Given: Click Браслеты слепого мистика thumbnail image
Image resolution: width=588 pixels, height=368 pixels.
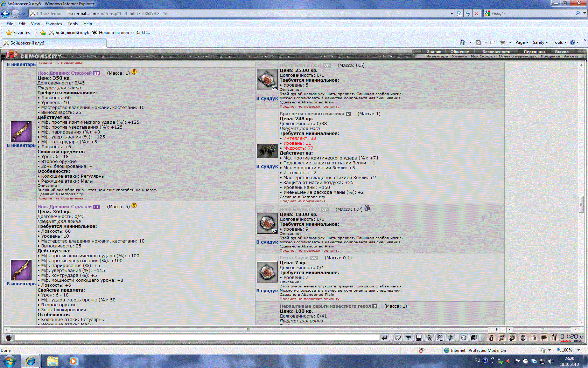Looking at the screenshot, I should pyautogui.click(x=267, y=151).
